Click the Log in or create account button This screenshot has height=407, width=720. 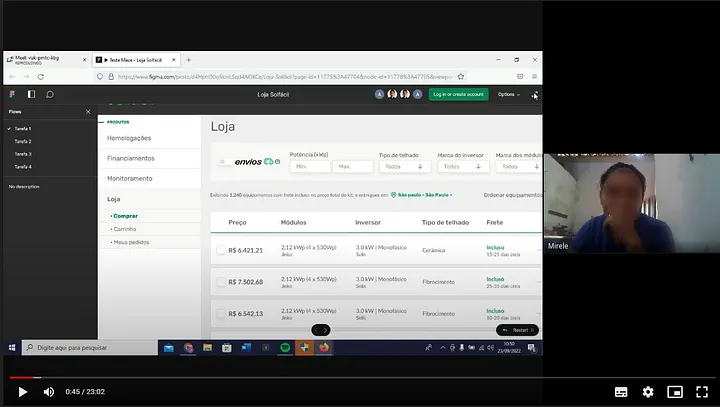pyautogui.click(x=458, y=94)
